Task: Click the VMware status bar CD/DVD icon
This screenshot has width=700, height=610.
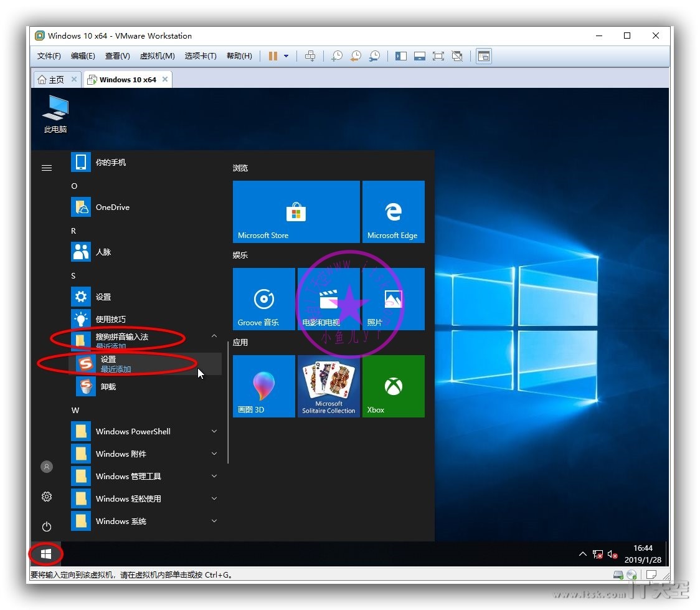Action: 631,574
